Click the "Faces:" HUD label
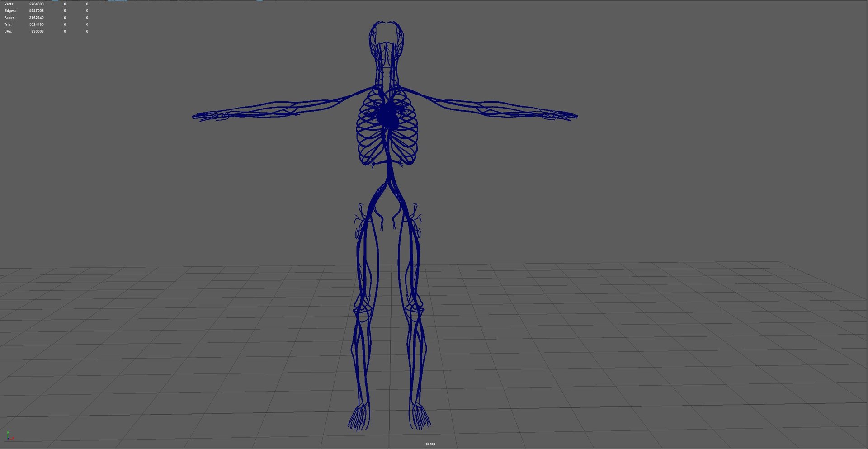The width and height of the screenshot is (868, 449). coord(10,18)
